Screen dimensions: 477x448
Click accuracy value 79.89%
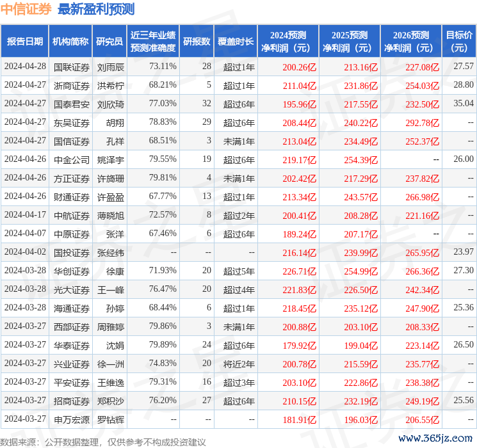(163, 344)
